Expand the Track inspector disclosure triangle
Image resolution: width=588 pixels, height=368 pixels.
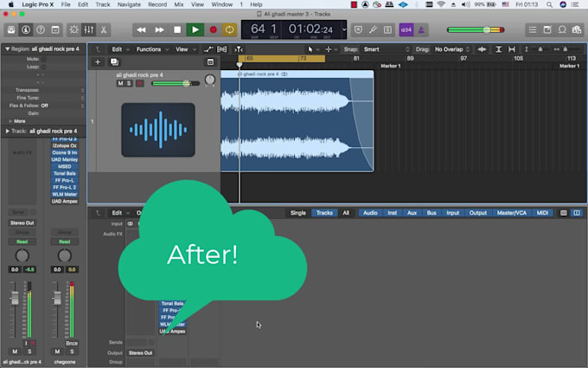click(x=7, y=131)
